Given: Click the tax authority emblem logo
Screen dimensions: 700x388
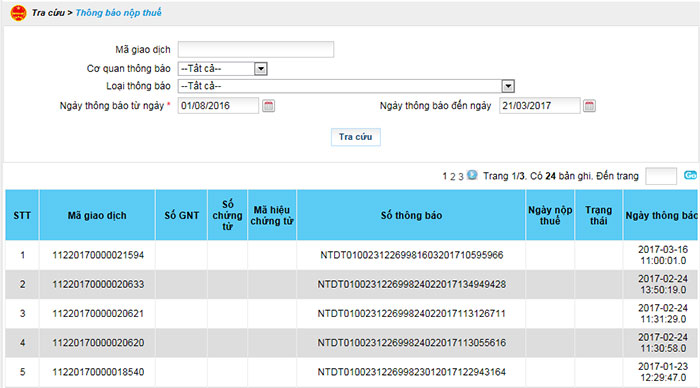Looking at the screenshot, I should click(18, 13).
